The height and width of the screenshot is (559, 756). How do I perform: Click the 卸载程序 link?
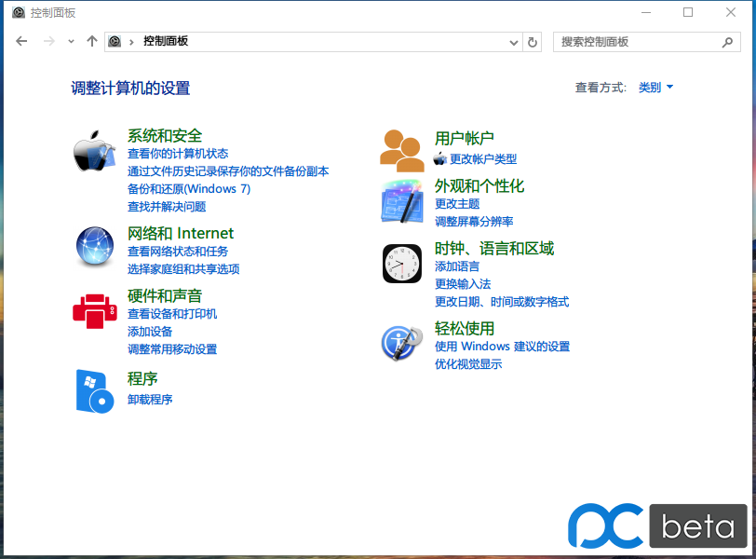coord(150,400)
